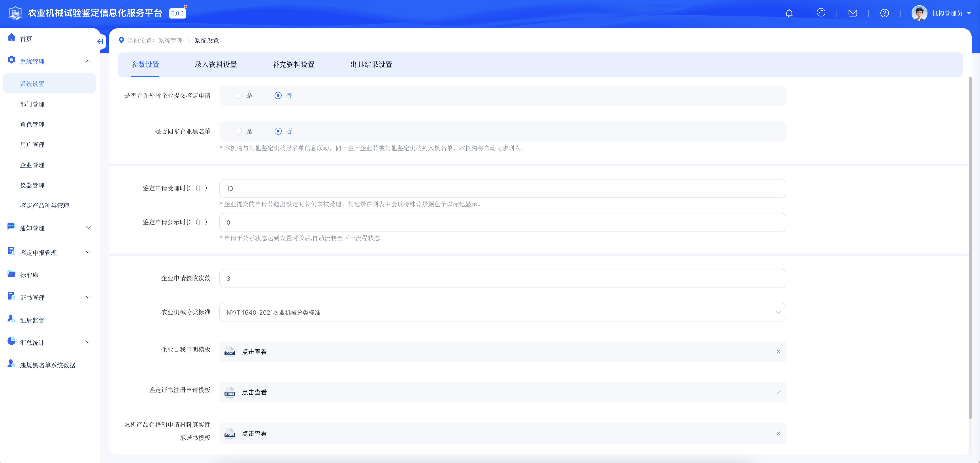Select 是 for 是否允许外省企业提交鉴定申请
Screen dimensions: 980x463
pyautogui.click(x=238, y=96)
